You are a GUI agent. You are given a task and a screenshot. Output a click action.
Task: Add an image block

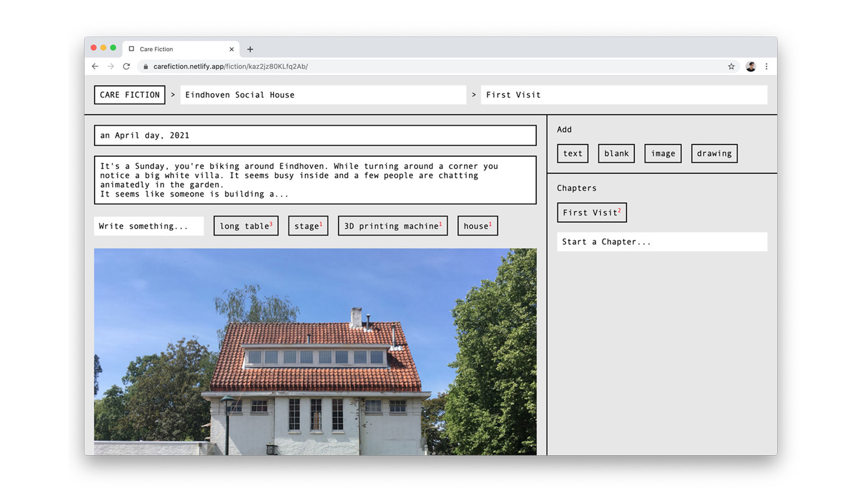pyautogui.click(x=663, y=153)
